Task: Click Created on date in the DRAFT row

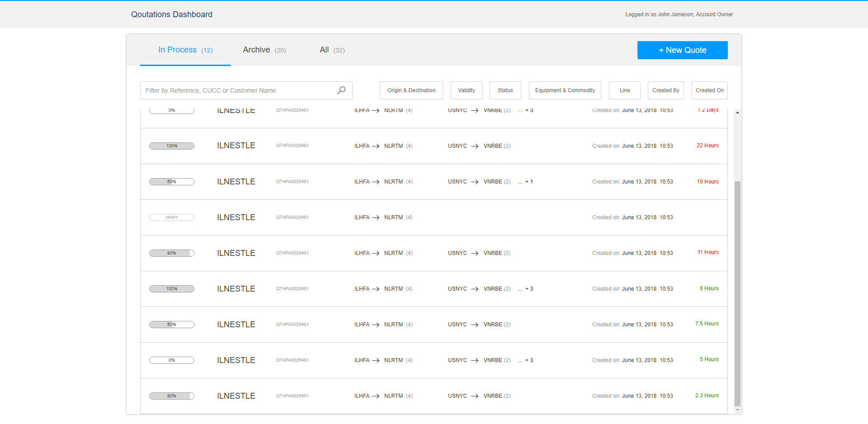Action: click(632, 217)
